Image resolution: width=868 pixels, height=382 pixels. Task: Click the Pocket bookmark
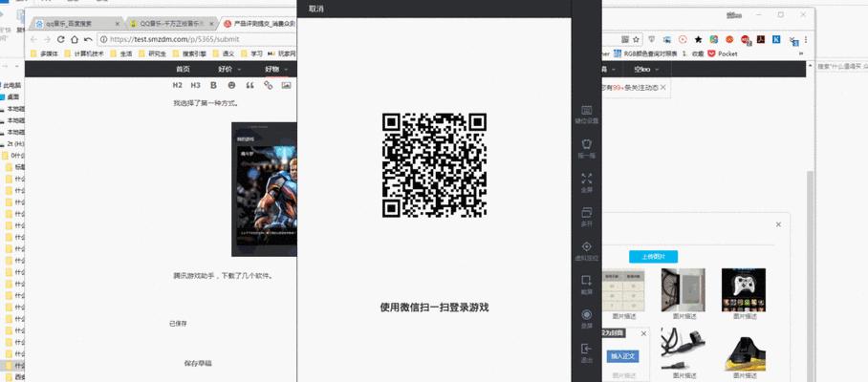tap(723, 53)
